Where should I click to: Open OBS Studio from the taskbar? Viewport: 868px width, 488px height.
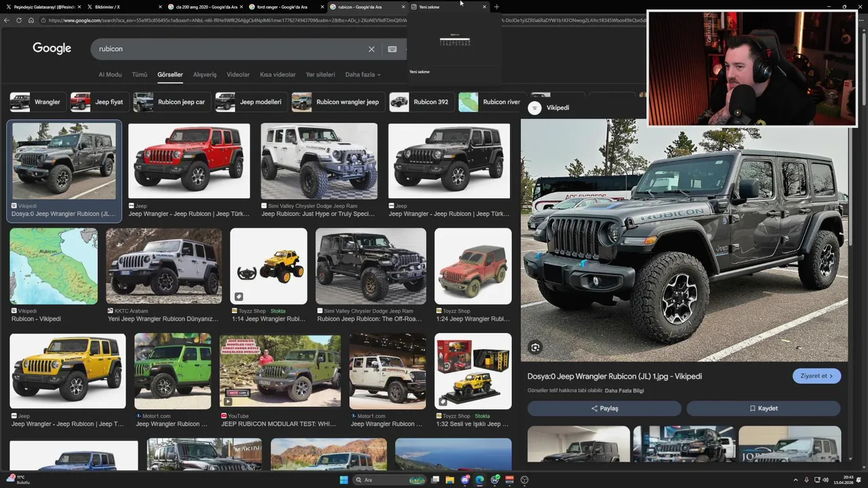524,480
